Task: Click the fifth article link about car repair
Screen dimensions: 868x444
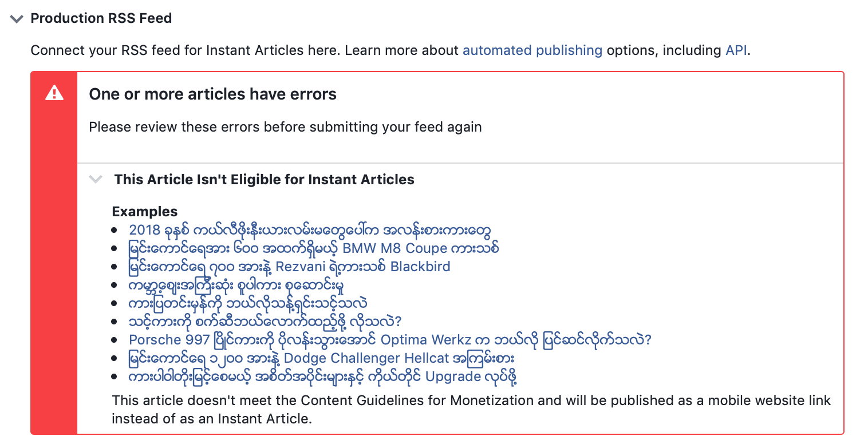Action: [x=247, y=303]
